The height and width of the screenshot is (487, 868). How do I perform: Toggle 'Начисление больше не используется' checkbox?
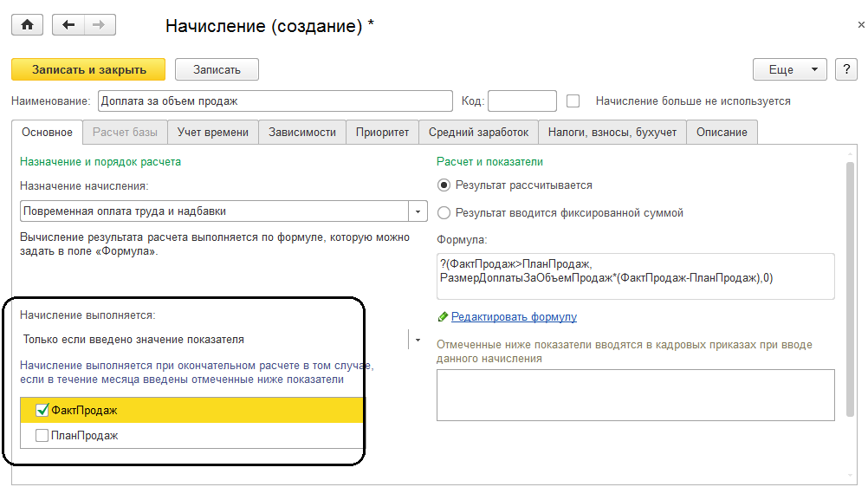click(573, 101)
